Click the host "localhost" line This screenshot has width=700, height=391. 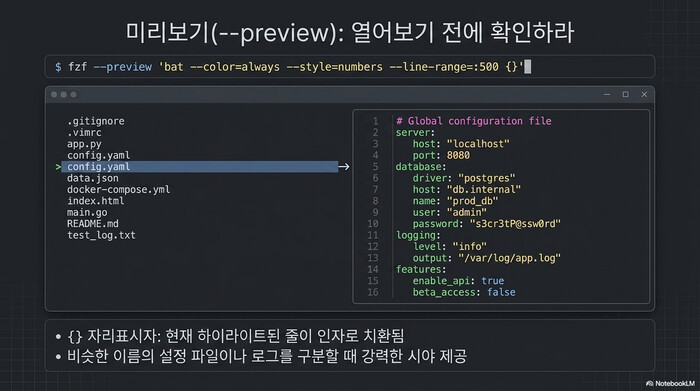tap(461, 144)
